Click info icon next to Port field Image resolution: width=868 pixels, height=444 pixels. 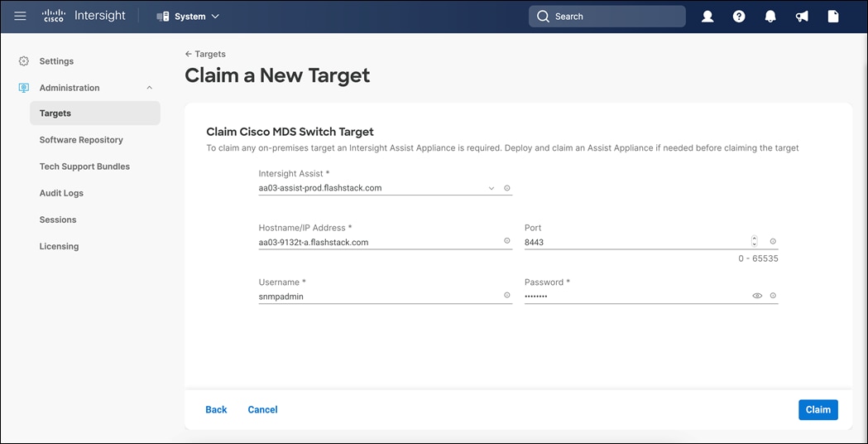tap(773, 241)
